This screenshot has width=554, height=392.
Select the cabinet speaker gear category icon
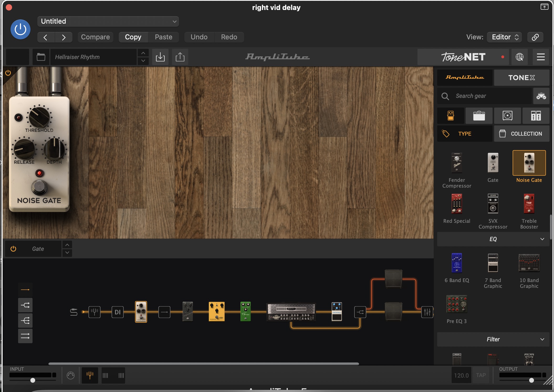click(x=507, y=116)
